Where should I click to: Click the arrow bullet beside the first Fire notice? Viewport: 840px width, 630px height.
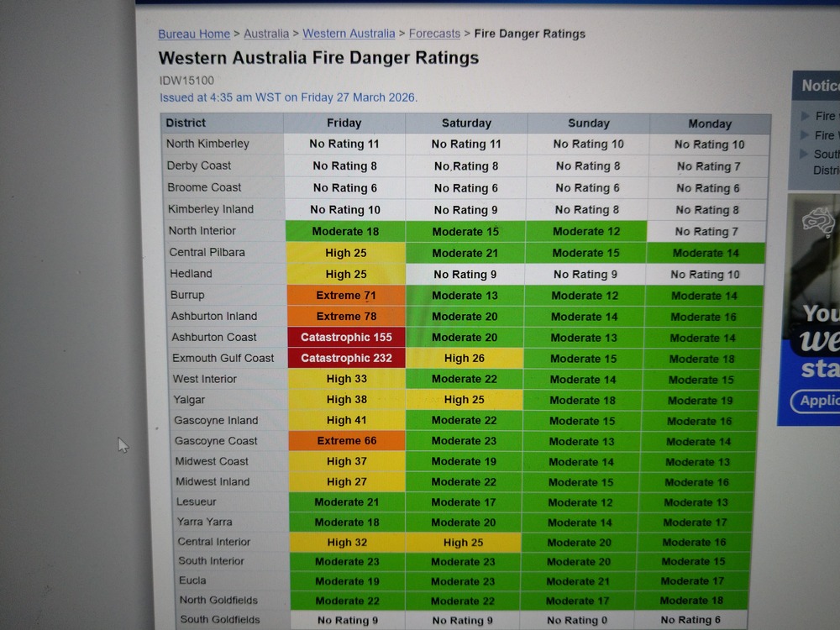click(805, 116)
